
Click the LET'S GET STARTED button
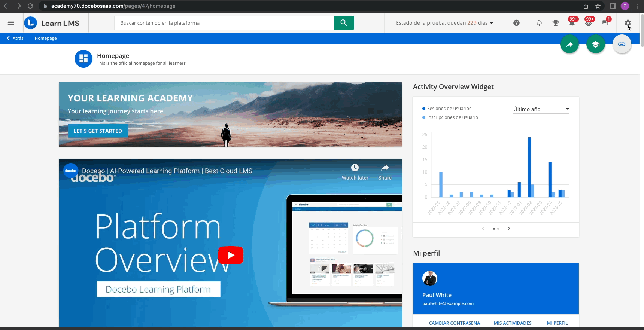(98, 131)
